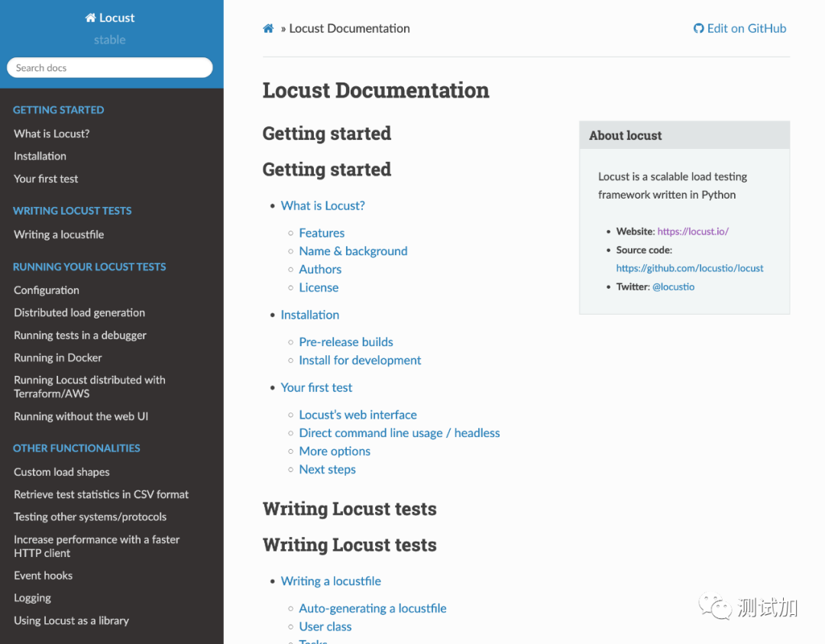The width and height of the screenshot is (825, 644).
Task: Select 'Event hooks' in the sidebar
Action: point(43,575)
